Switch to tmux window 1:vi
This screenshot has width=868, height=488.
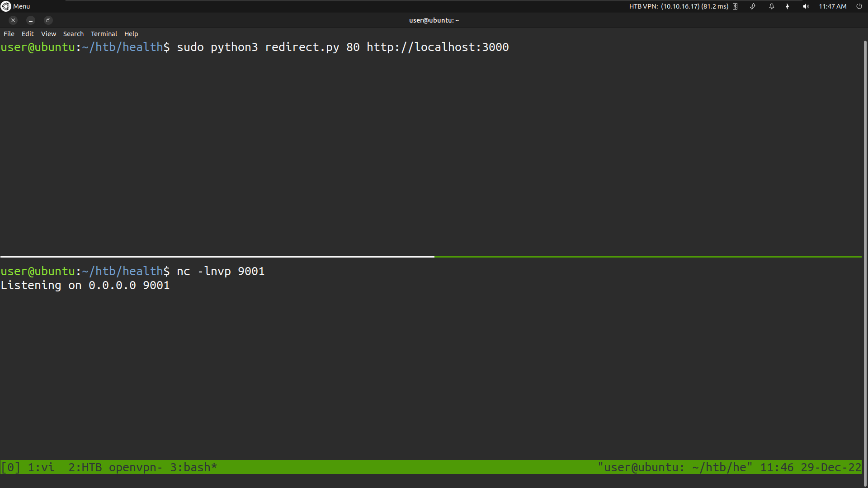(40, 467)
